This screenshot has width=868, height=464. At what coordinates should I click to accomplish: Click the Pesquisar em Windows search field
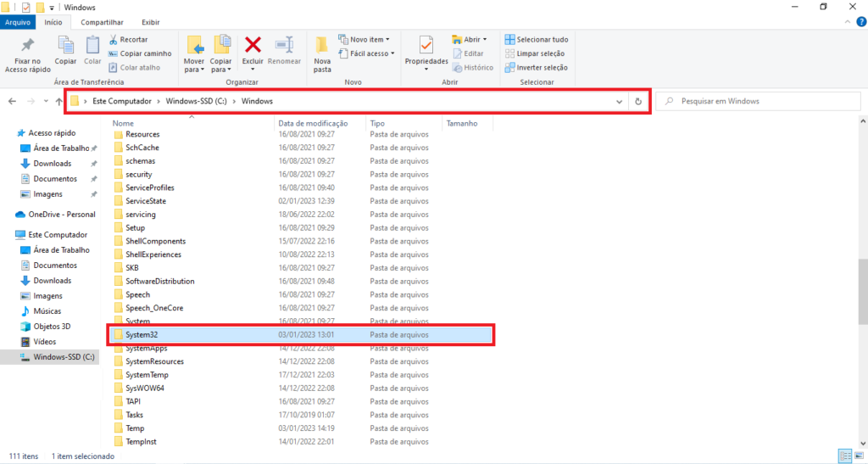click(754, 101)
